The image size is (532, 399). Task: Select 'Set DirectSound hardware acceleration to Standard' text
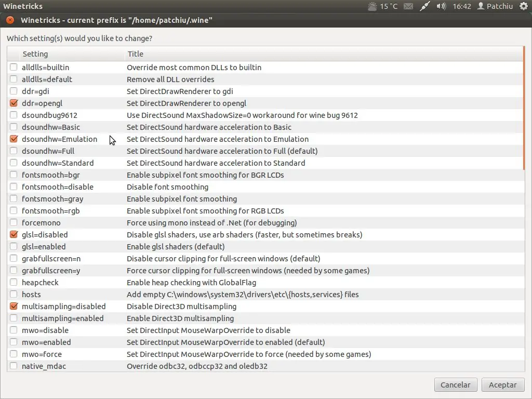click(x=216, y=163)
